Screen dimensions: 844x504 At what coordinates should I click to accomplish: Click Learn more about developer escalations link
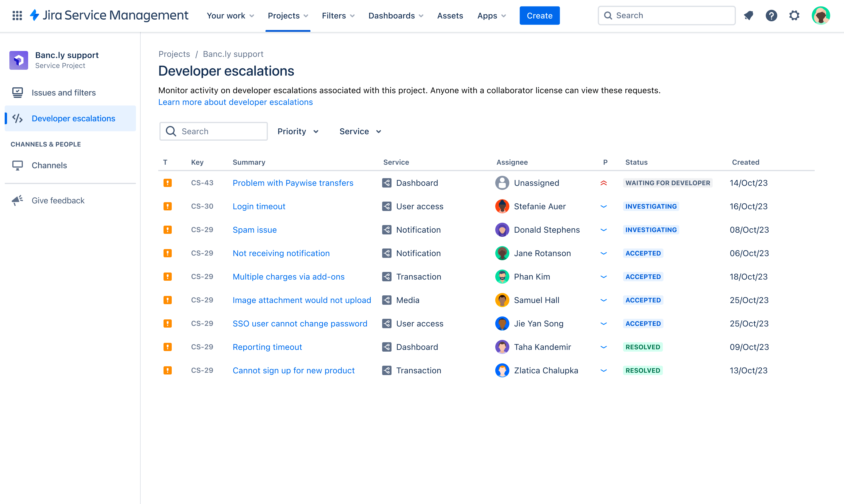235,102
